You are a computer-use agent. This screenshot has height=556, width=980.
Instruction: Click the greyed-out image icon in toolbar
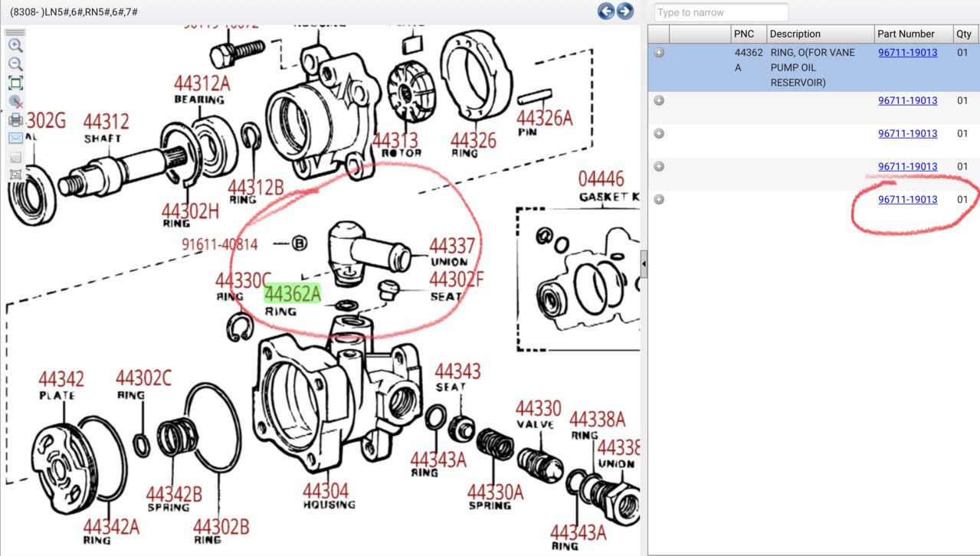(x=15, y=156)
